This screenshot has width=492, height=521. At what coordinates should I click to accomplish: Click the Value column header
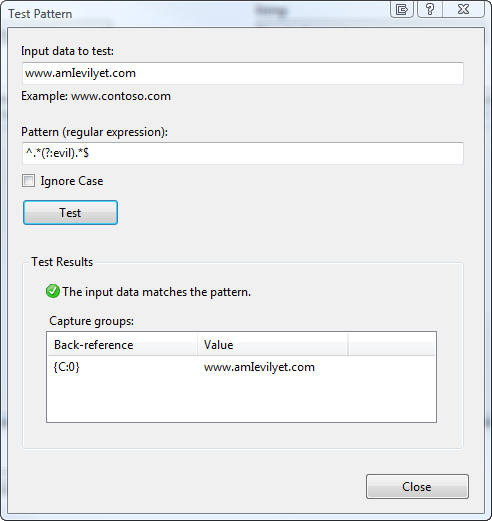coord(273,345)
